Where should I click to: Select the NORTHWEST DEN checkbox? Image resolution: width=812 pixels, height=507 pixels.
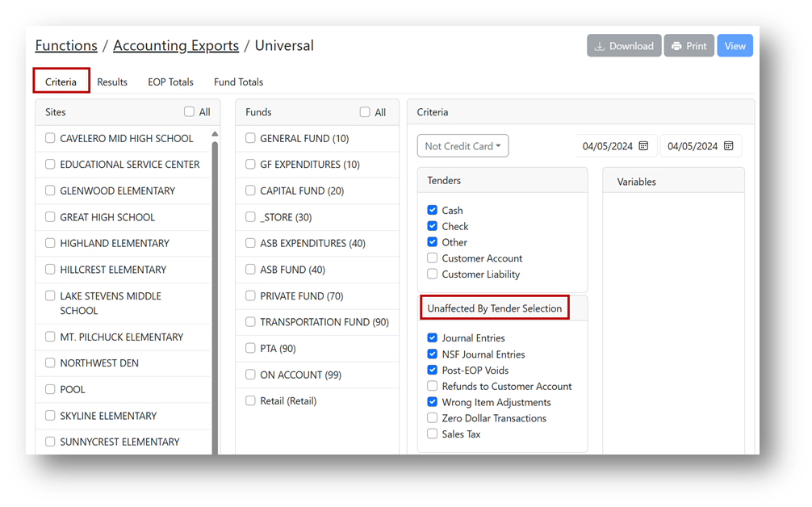tap(50, 362)
